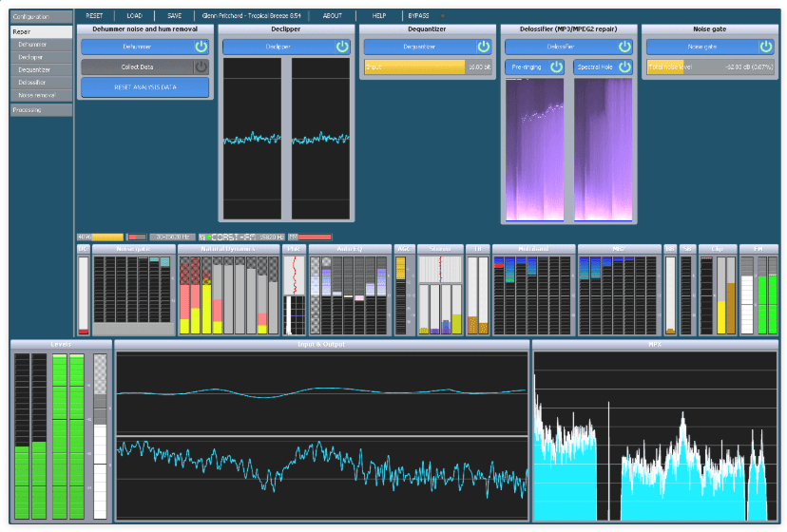The image size is (787, 532).
Task: Open the HELP menu item
Action: coord(379,16)
